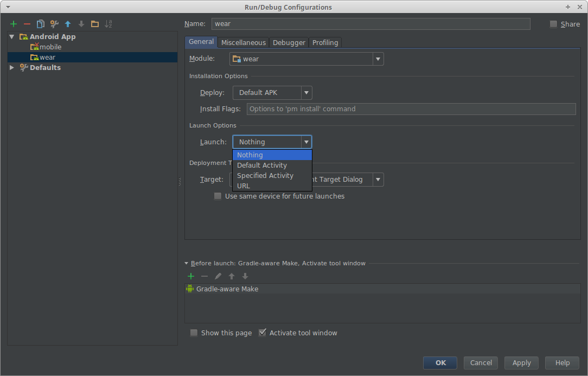The width and height of the screenshot is (588, 376).
Task: Sort configurations alphabetically
Action: [108, 24]
